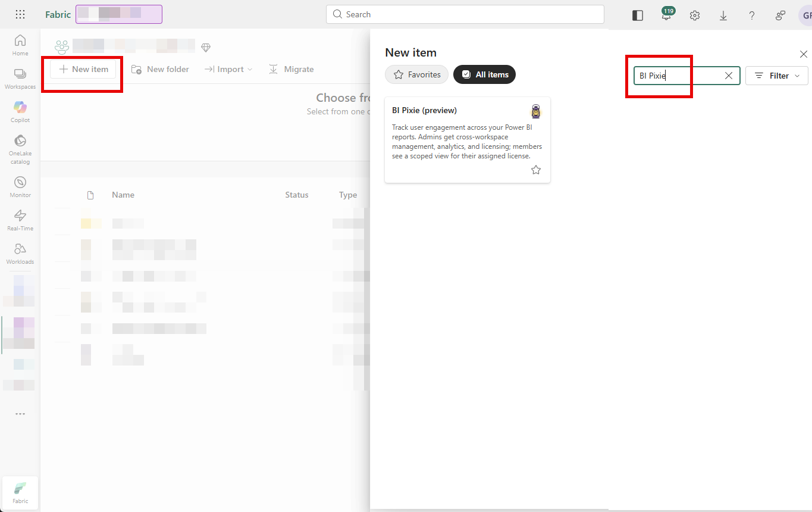Click the file type column header icon
The width and height of the screenshot is (812, 512).
(90, 195)
